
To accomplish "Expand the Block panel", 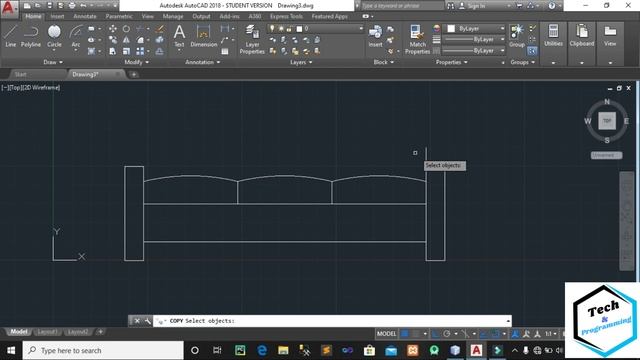I will coord(384,62).
